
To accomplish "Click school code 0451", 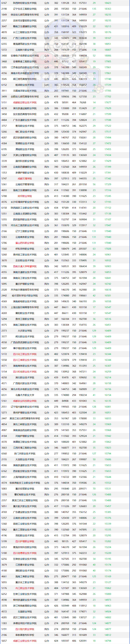I will pos(4,477).
